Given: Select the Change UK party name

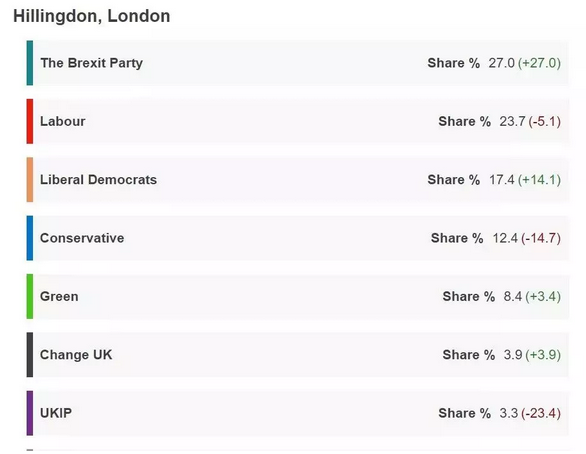Looking at the screenshot, I should tap(76, 354).
